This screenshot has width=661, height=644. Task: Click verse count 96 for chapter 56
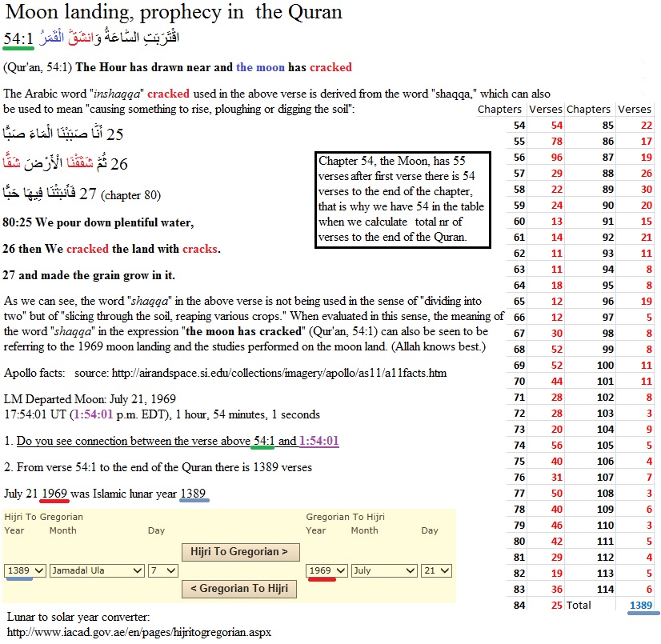pyautogui.click(x=557, y=158)
